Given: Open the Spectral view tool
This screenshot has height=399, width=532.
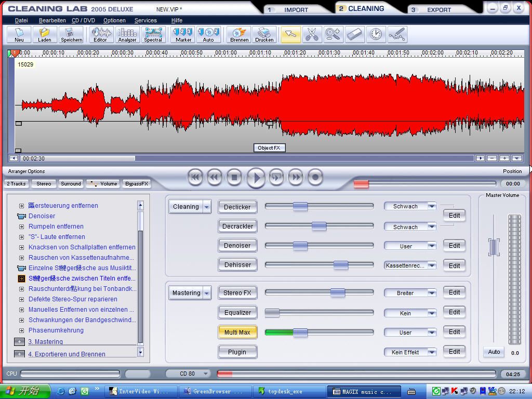Looking at the screenshot, I should (153, 35).
